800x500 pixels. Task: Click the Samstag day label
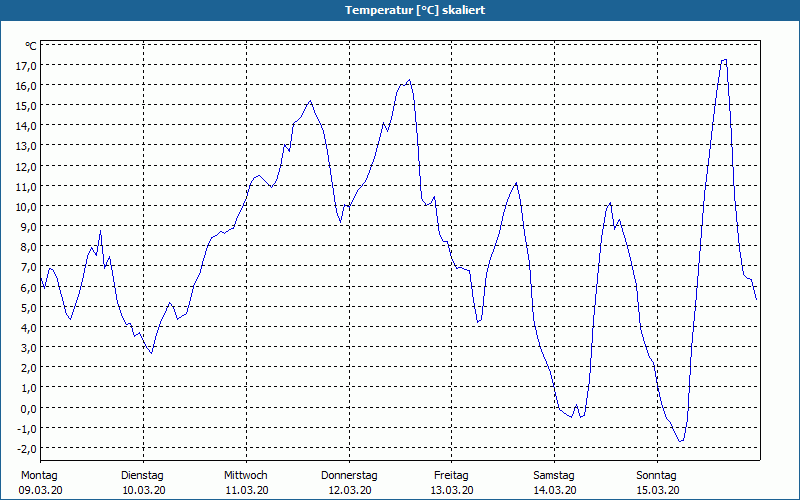(554, 476)
